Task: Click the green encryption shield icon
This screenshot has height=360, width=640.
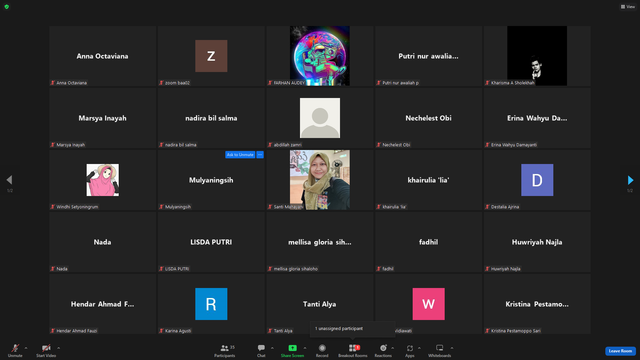Action: (7, 7)
